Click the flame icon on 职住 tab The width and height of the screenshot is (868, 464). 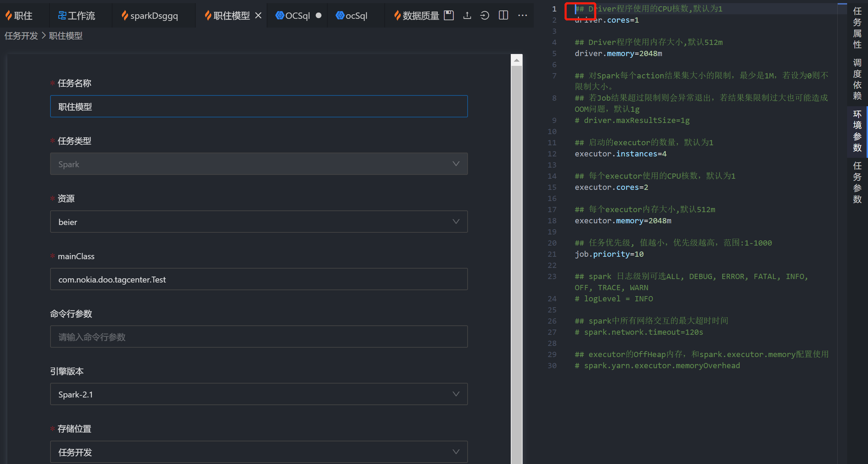click(9, 15)
